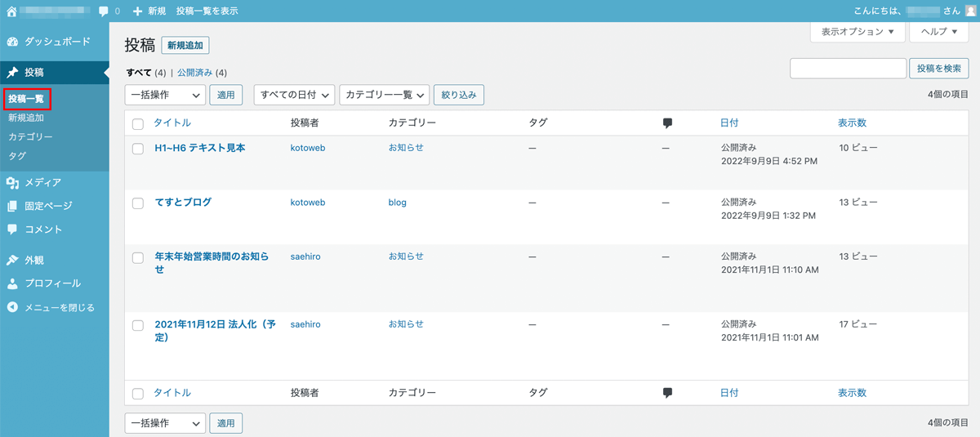980x437 pixels.
Task: Tick the select-all checkbox in table header
Action: (138, 124)
